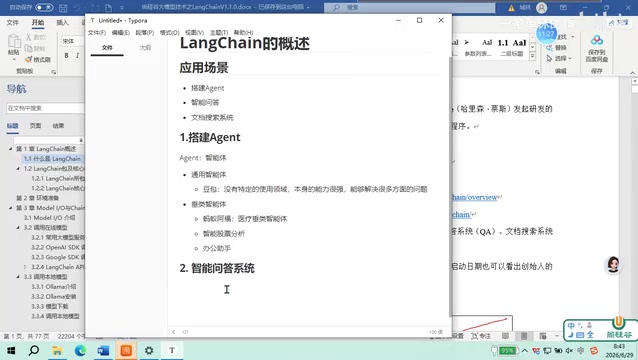Open Typora's 文件(F) menu

click(x=97, y=33)
